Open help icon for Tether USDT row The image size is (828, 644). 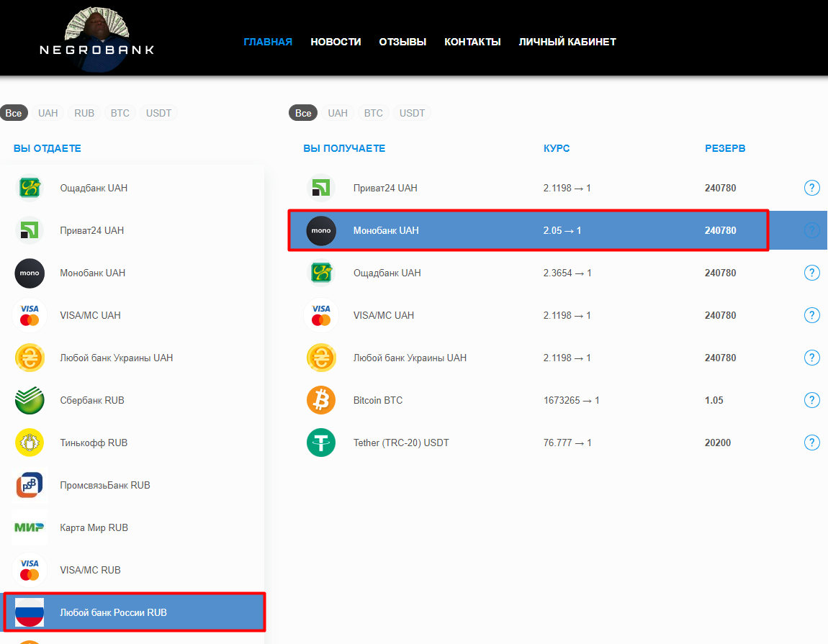click(811, 443)
